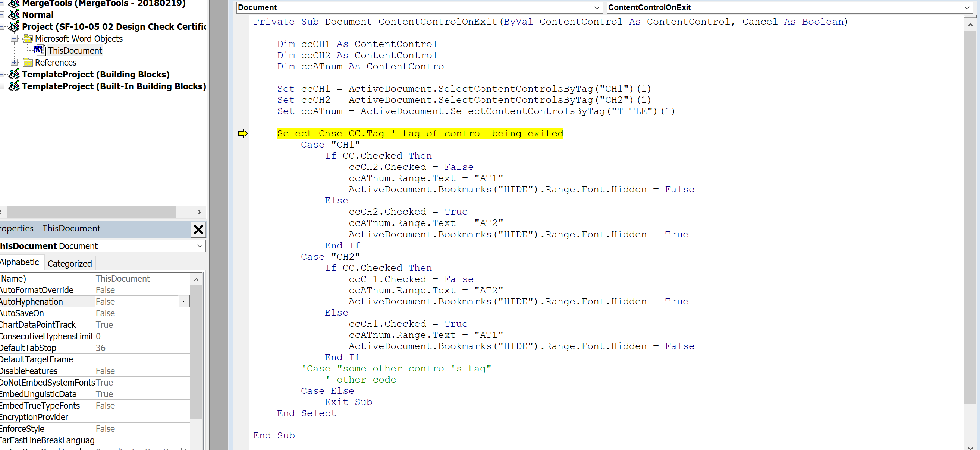The width and height of the screenshot is (980, 450).
Task: Expand the References folder node
Action: [x=14, y=62]
